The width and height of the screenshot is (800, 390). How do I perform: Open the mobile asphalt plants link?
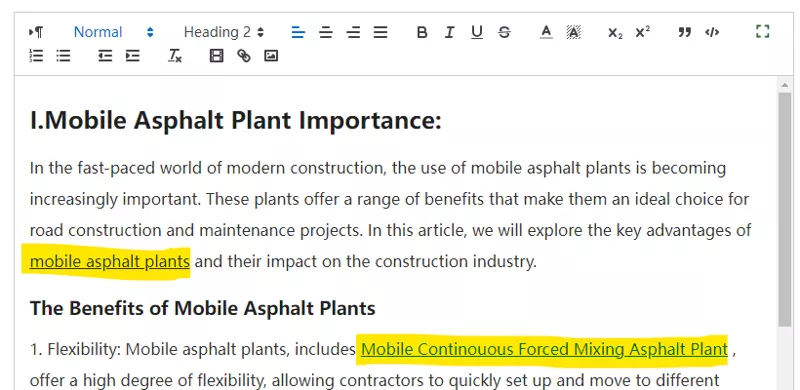[110, 262]
